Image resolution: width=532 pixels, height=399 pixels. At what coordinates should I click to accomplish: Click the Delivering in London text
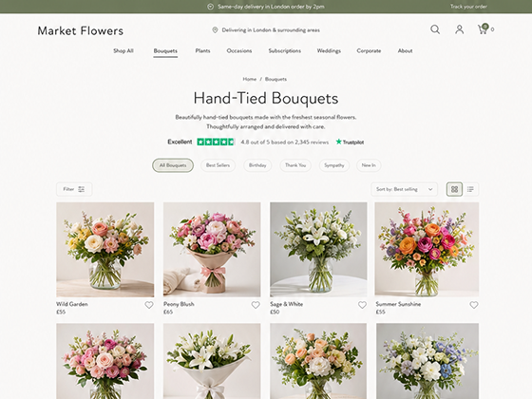tap(271, 30)
